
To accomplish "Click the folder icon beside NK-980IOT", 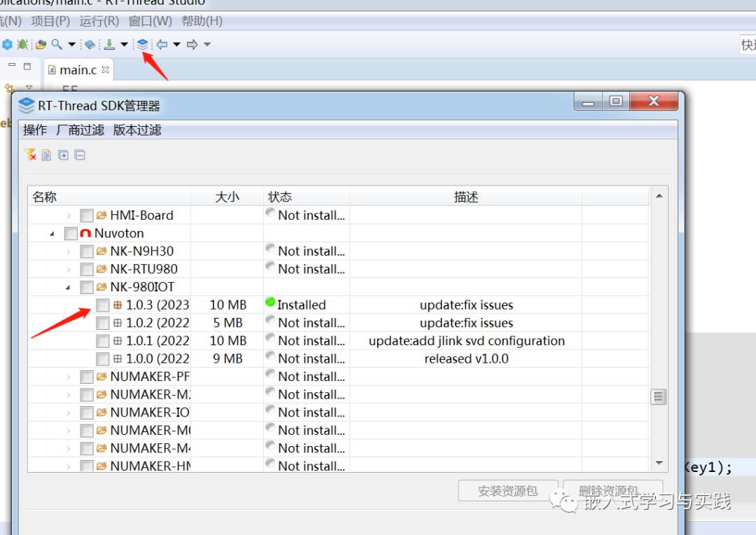I will (x=101, y=286).
